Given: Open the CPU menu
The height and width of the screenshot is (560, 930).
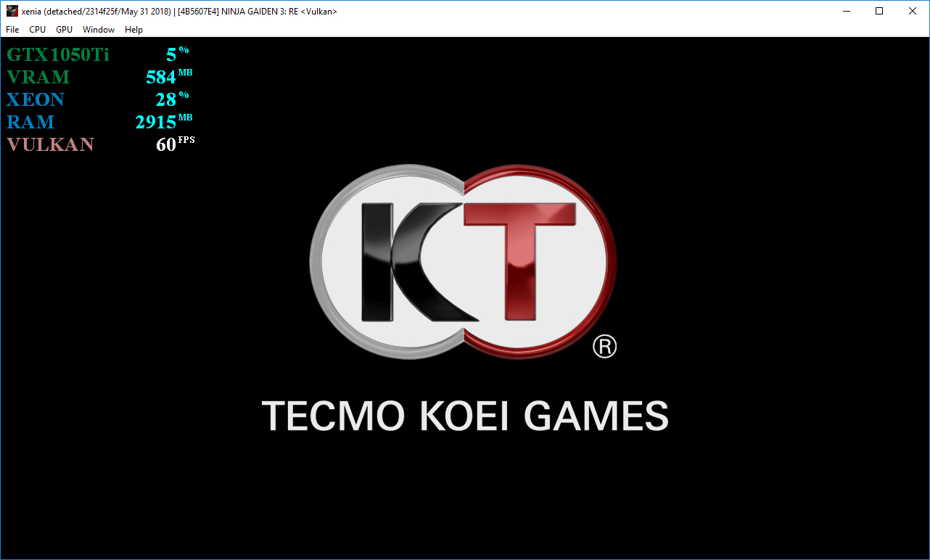Looking at the screenshot, I should (x=37, y=30).
